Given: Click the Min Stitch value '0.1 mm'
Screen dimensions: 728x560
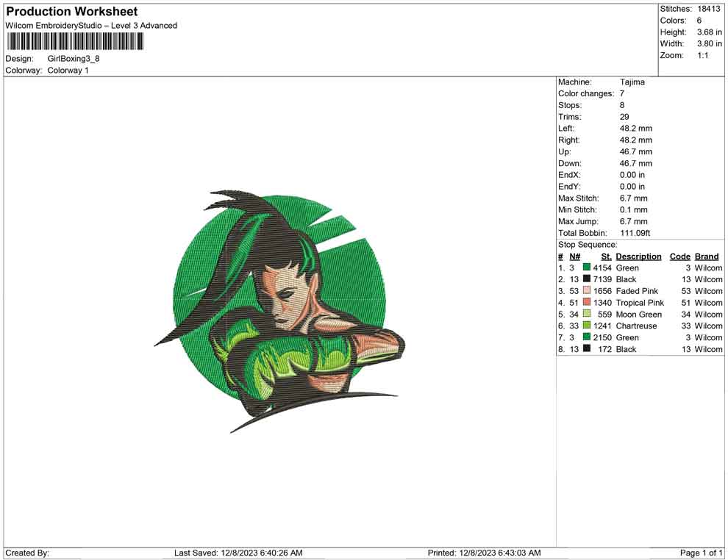Looking at the screenshot, I should point(634,209).
